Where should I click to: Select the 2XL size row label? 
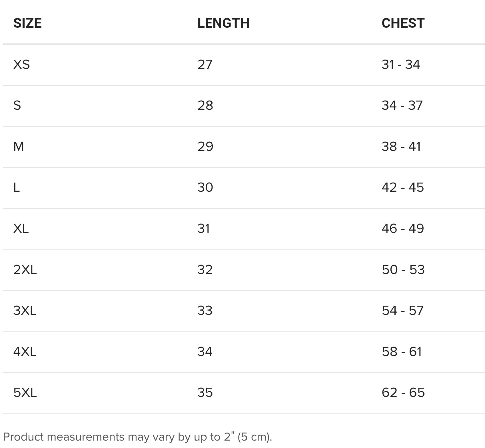pyautogui.click(x=25, y=270)
